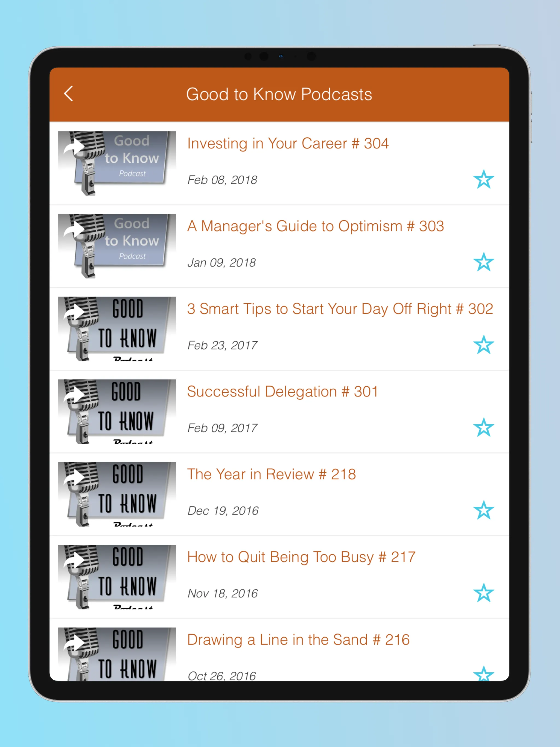Tap thumbnail of Investing in Your Career episode
The width and height of the screenshot is (560, 747).
point(117,164)
